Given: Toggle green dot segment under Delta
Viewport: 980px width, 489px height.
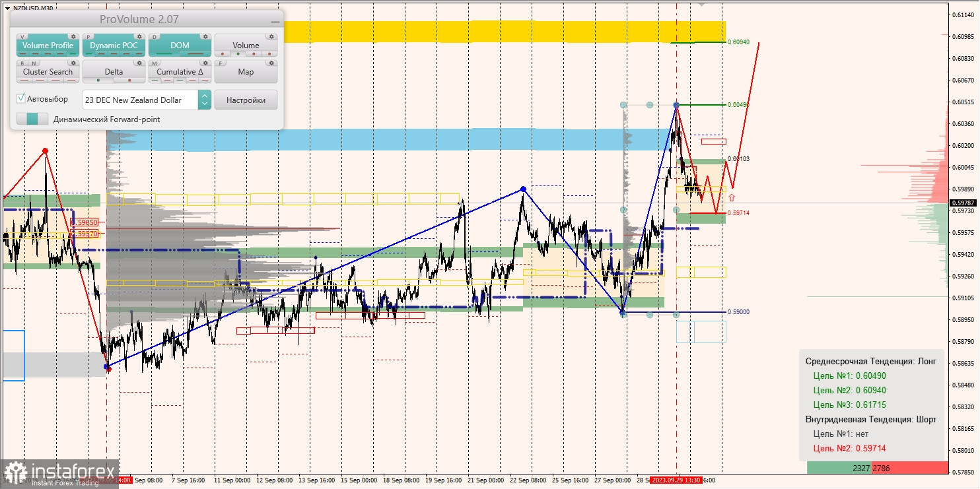Looking at the screenshot, I should 98,81.
